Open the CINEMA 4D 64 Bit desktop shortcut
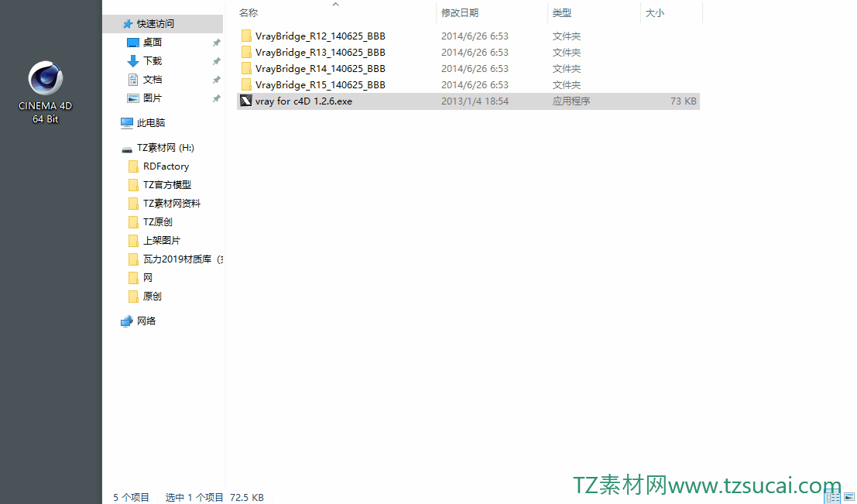This screenshot has height=504, width=857. (46, 93)
